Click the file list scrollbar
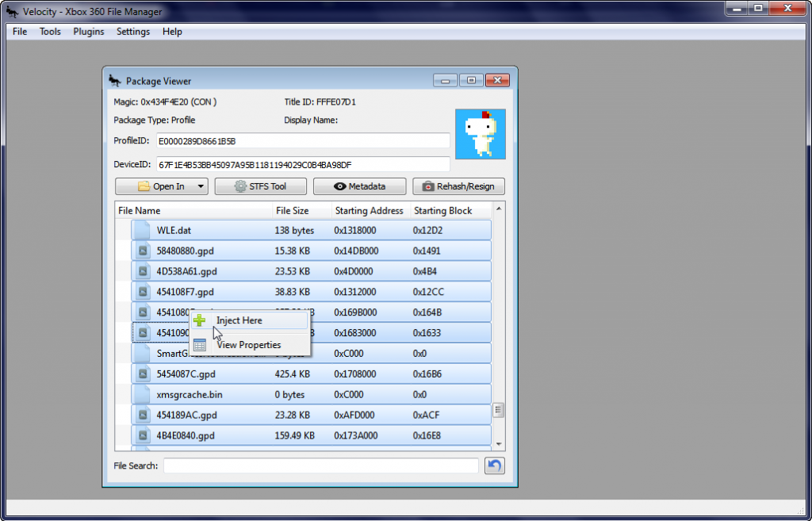 (499, 409)
